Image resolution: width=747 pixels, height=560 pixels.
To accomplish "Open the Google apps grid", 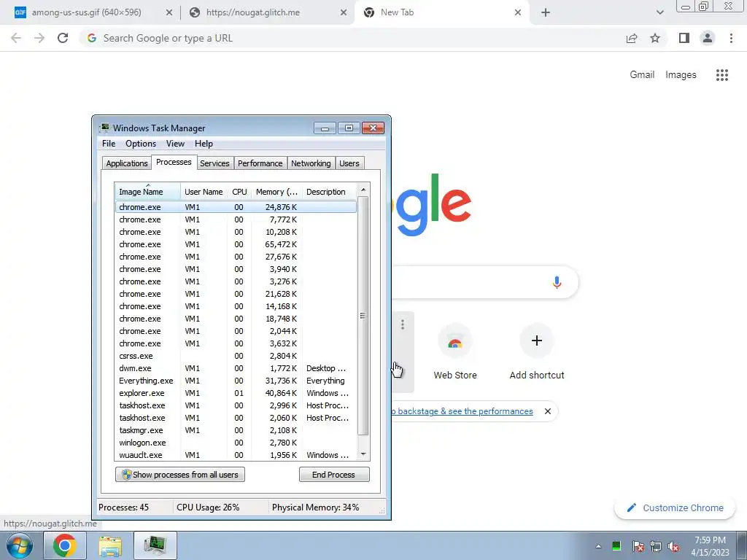I will [x=721, y=75].
